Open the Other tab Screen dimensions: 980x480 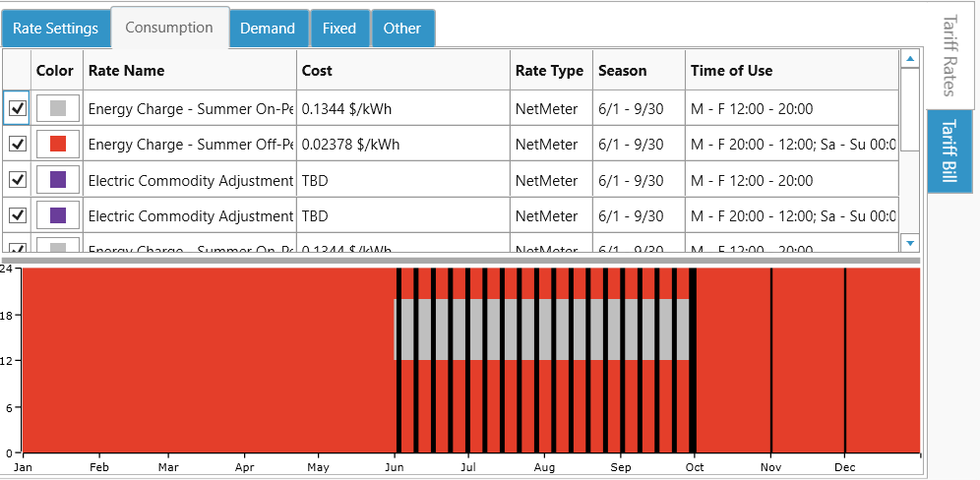[401, 29]
